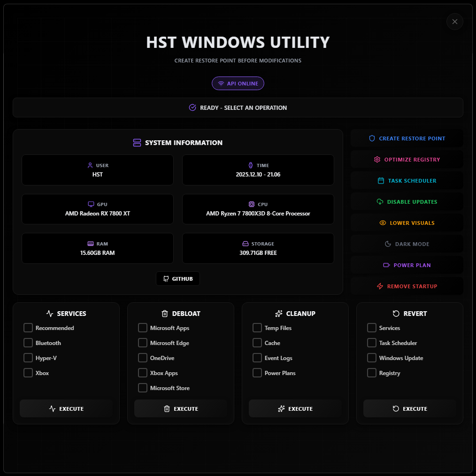Click the READY status bar message
Screen dimensions: 476x476
[x=238, y=107]
